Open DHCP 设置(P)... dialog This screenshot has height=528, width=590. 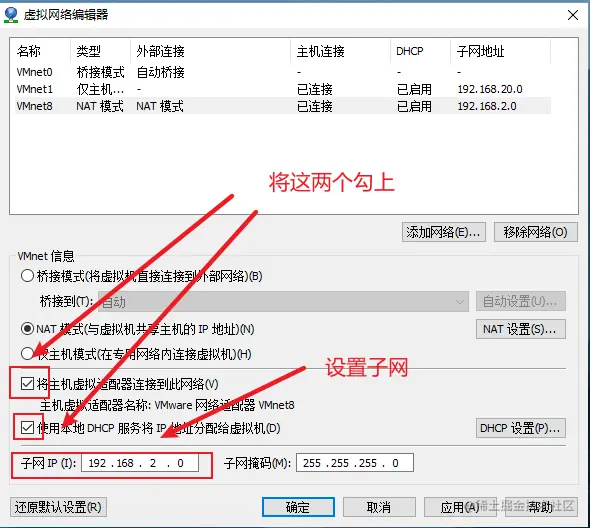tap(521, 428)
